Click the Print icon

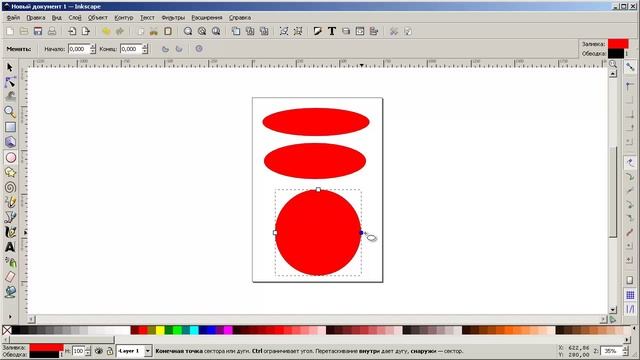coord(52,31)
